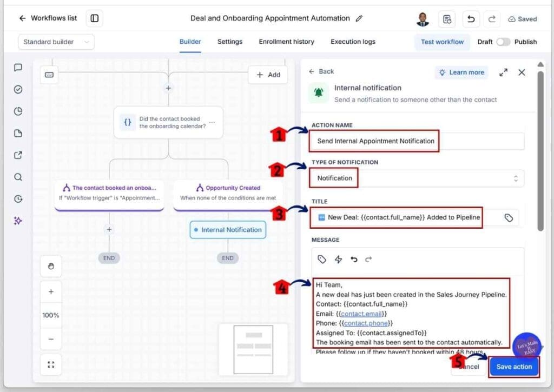
Task: Click the fit-to-screen icon
Action: 51,364
